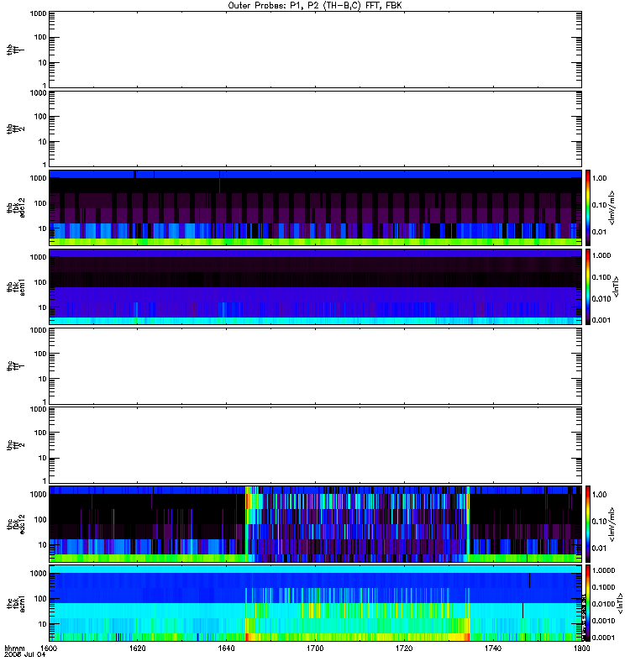The width and height of the screenshot is (630, 672).
Task: Click the "<|nT|>" unit label beside thc scm1 color bar
Action: pos(619,604)
